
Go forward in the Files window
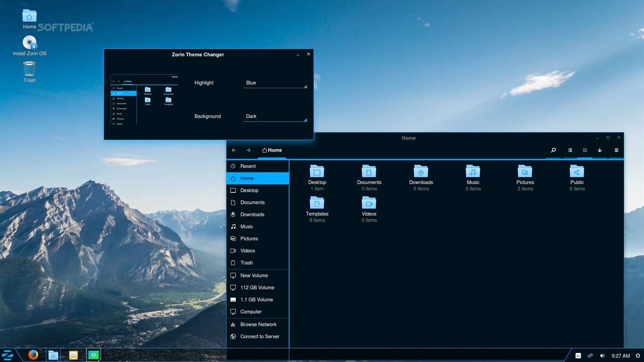249,150
